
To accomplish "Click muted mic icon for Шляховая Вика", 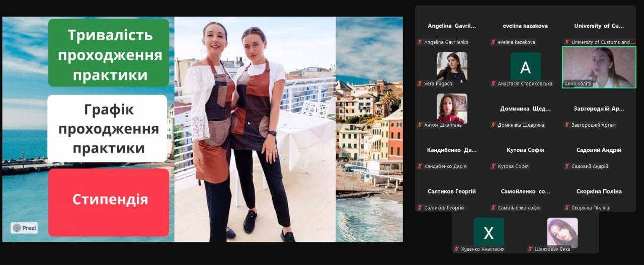I will tap(530, 249).
